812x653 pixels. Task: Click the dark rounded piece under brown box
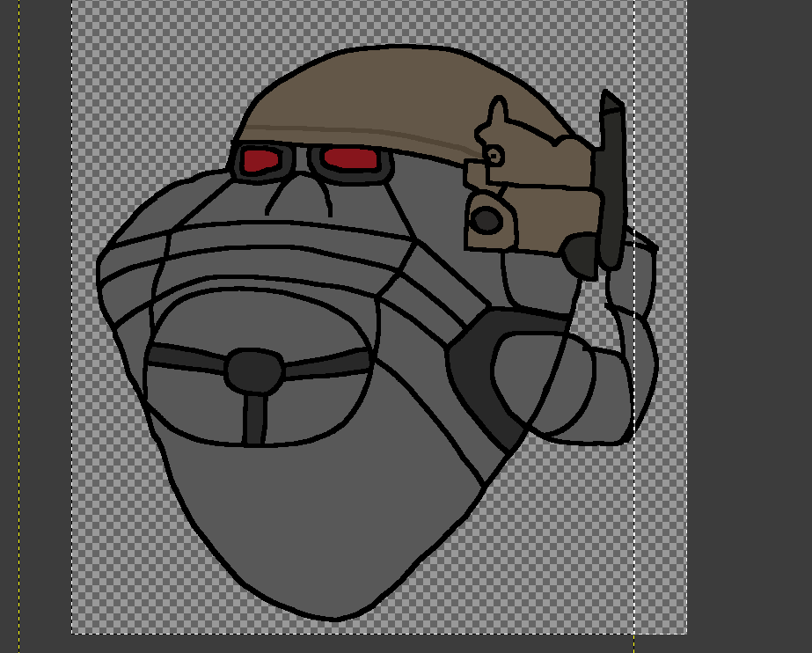point(582,255)
